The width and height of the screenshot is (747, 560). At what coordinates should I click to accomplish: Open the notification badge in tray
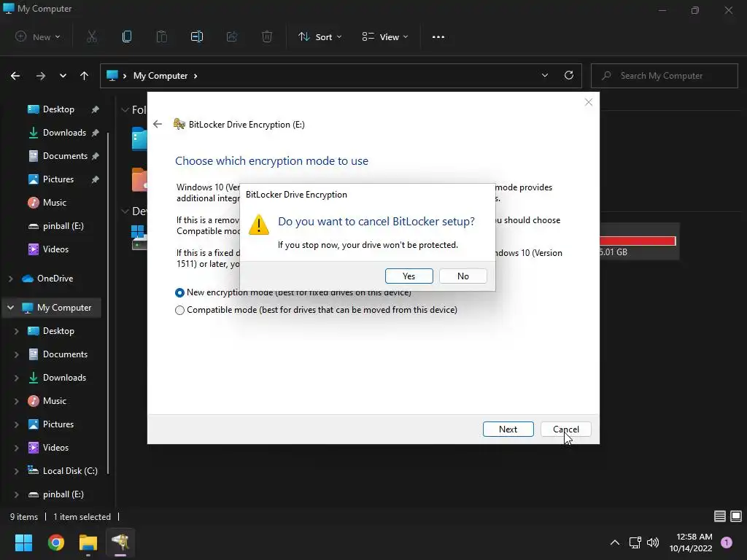click(727, 542)
